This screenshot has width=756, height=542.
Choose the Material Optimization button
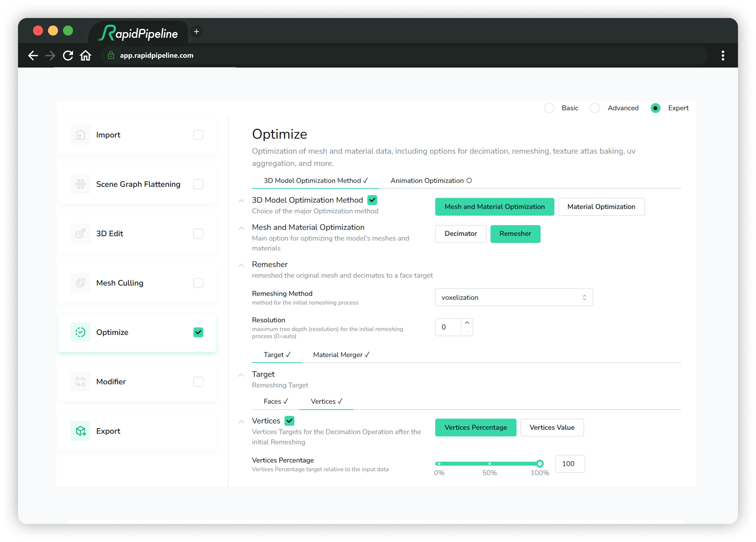(x=601, y=207)
